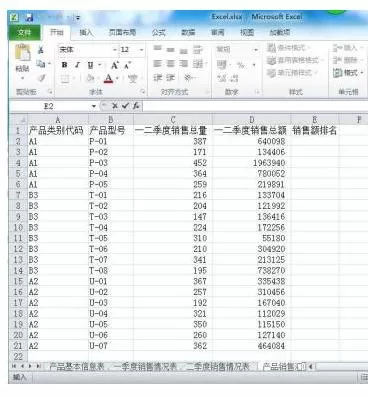The height and width of the screenshot is (397, 368).
Task: Switch to the 页面布局 ribbon tab
Action: [122, 32]
